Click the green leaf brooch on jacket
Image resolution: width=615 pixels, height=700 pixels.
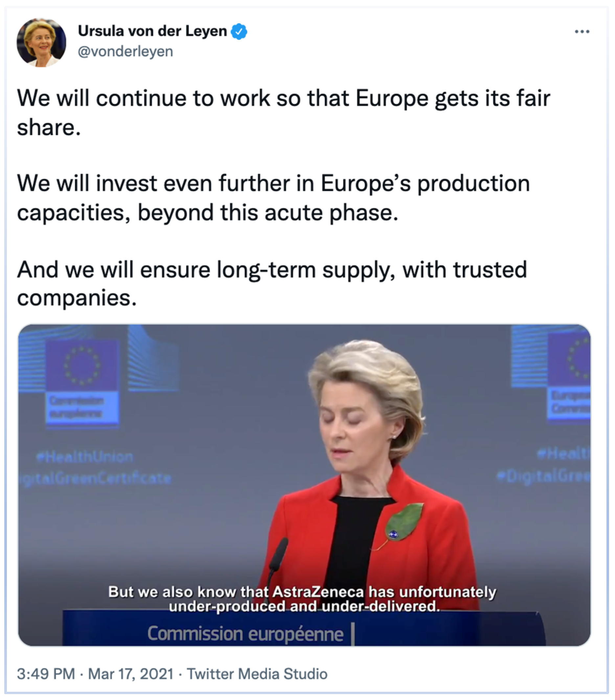[x=404, y=523]
